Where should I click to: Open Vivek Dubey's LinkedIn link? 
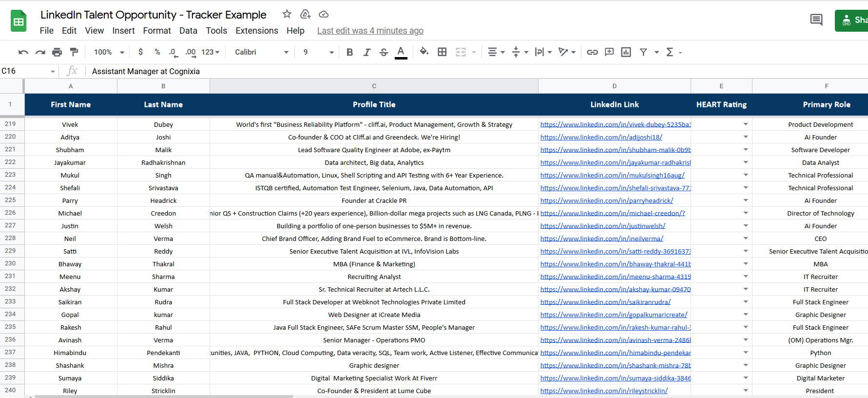[615, 124]
